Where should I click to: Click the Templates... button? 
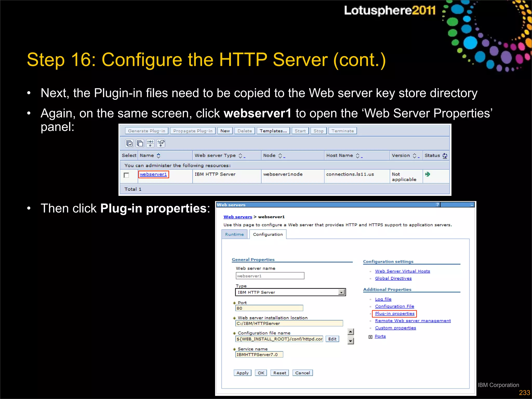tap(273, 131)
